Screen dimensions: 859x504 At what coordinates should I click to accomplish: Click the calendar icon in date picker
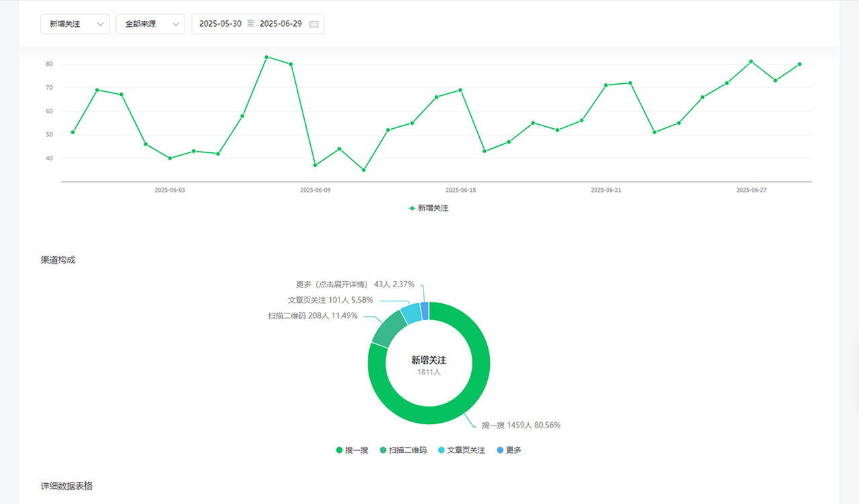[313, 24]
